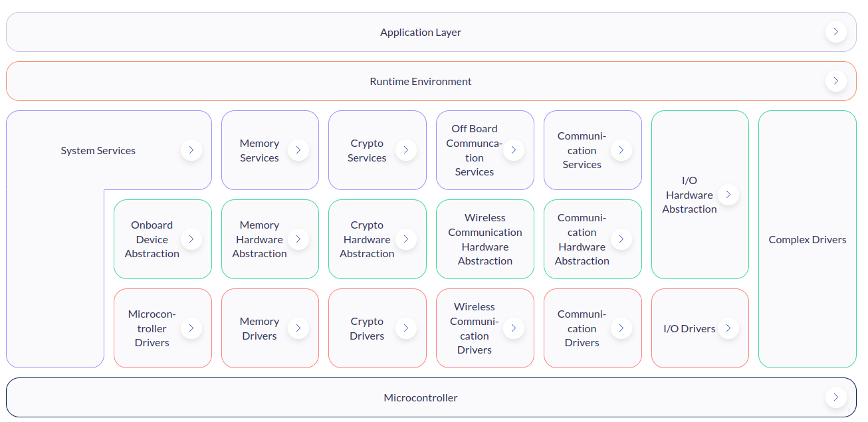Open I/O Hardware Abstraction arrow icon

[x=728, y=195]
